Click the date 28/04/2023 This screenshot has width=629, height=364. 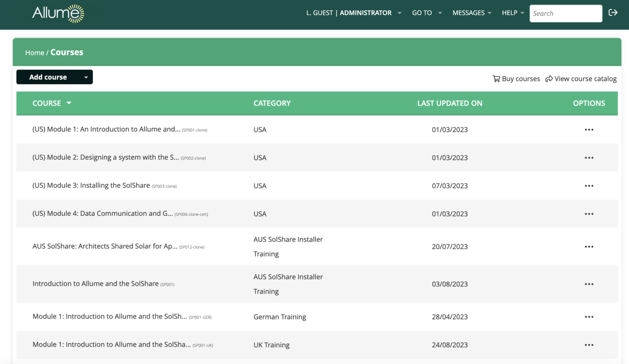[x=450, y=317]
